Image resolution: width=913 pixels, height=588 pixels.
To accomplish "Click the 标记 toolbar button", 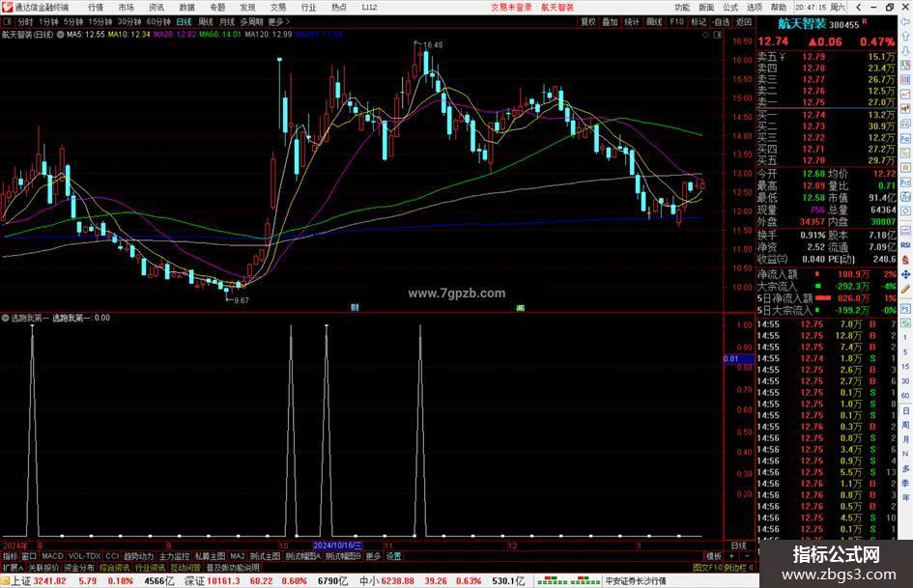I will (699, 22).
